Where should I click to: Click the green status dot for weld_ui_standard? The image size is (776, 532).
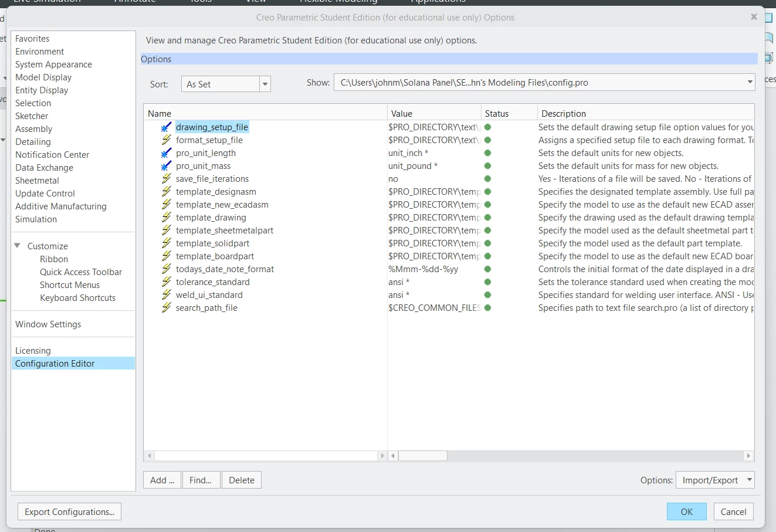pos(487,295)
